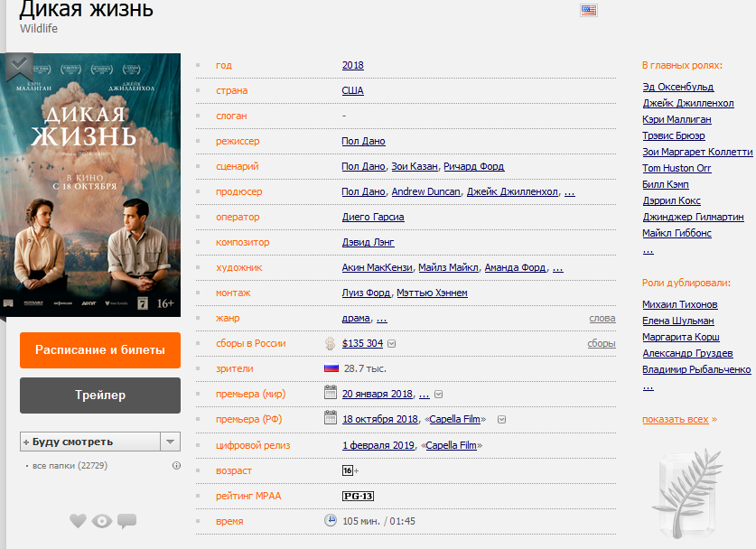Screen dimensions: 756x549
Task: Click the calendar icon for Russian premiere
Action: pos(331,417)
